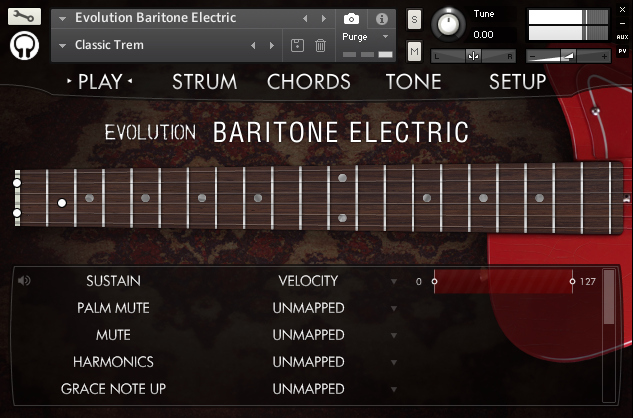Take a snapshot with the camera icon

coord(351,19)
